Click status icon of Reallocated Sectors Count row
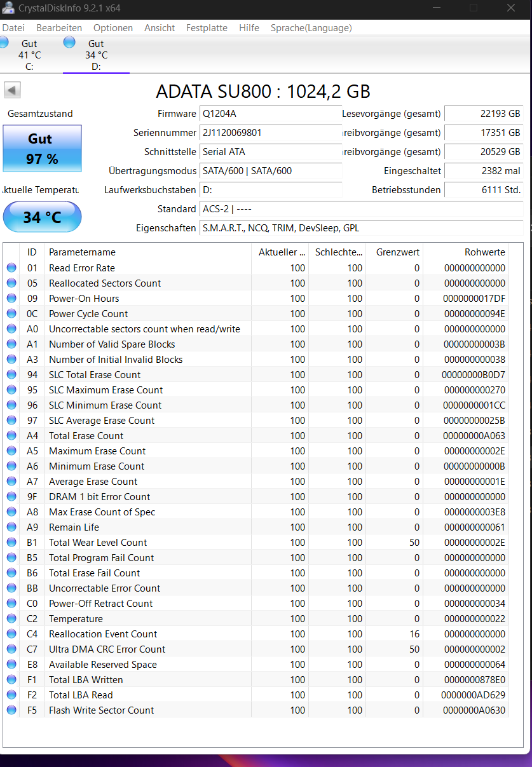Image resolution: width=532 pixels, height=767 pixels. coord(11,283)
